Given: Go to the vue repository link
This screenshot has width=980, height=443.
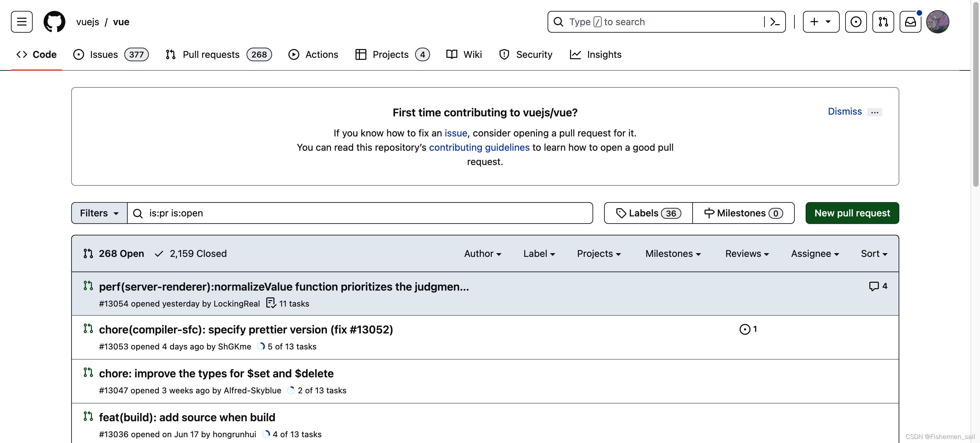Looking at the screenshot, I should [x=121, y=22].
